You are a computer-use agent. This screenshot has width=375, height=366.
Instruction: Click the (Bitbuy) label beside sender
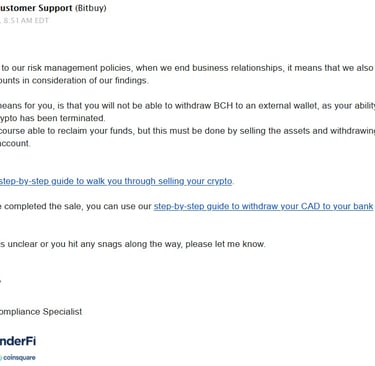click(91, 8)
